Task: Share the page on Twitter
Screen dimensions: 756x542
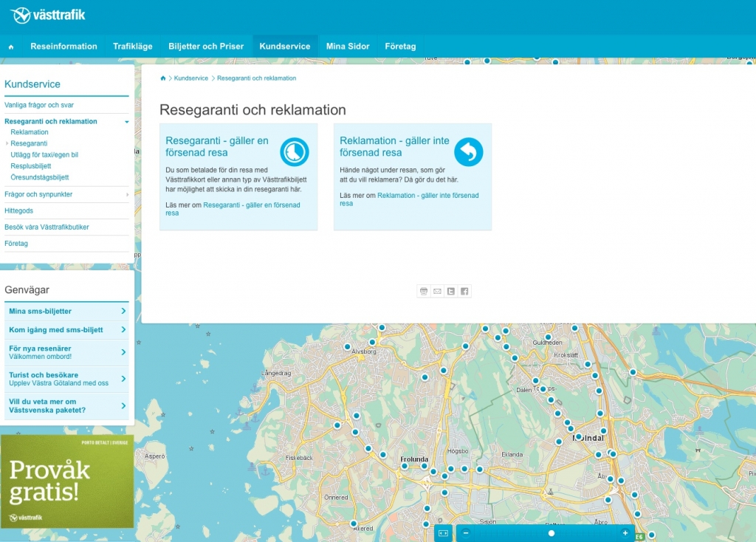Action: click(x=451, y=291)
